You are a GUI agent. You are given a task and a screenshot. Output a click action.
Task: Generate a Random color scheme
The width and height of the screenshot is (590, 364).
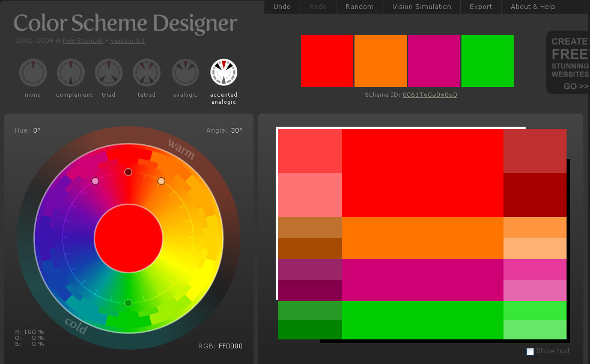[x=359, y=7]
